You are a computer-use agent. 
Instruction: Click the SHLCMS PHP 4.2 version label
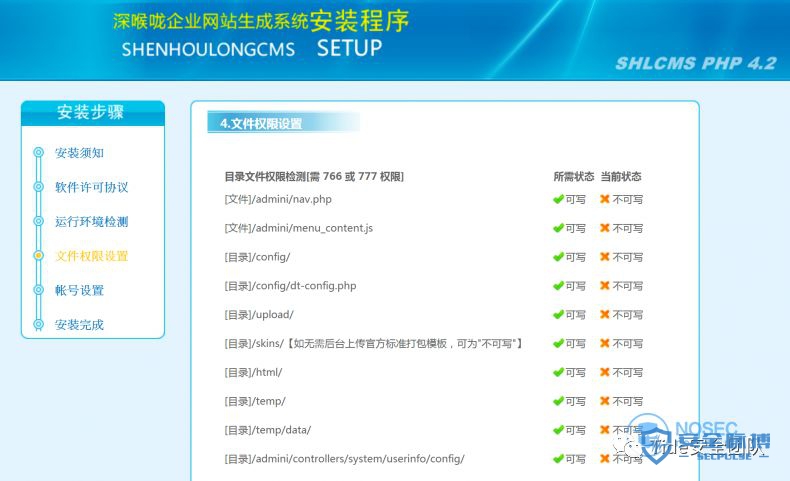pyautogui.click(x=696, y=63)
